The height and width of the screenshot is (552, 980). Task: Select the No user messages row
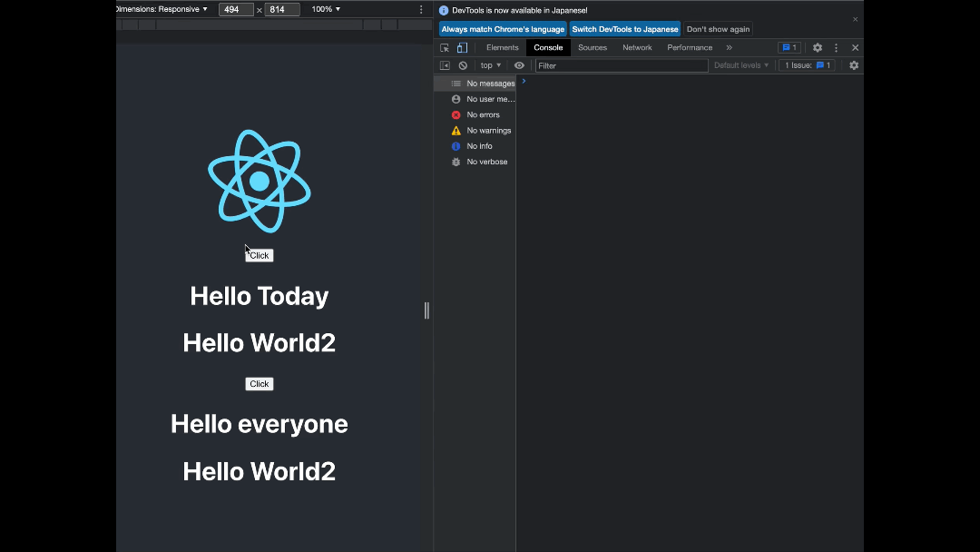point(475,99)
